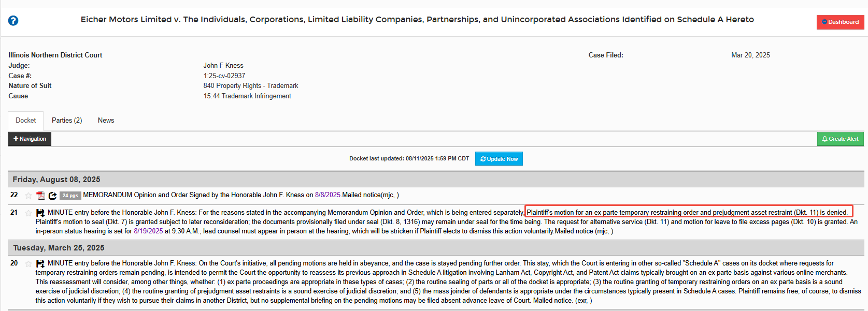Expand the Navigation menu
This screenshot has height=311, width=868.
pyautogui.click(x=30, y=139)
